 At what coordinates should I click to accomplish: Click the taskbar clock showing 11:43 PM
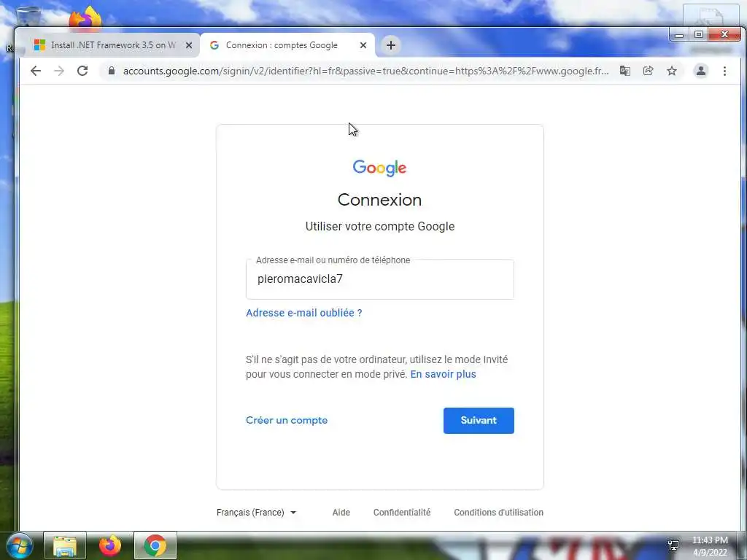tap(710, 546)
